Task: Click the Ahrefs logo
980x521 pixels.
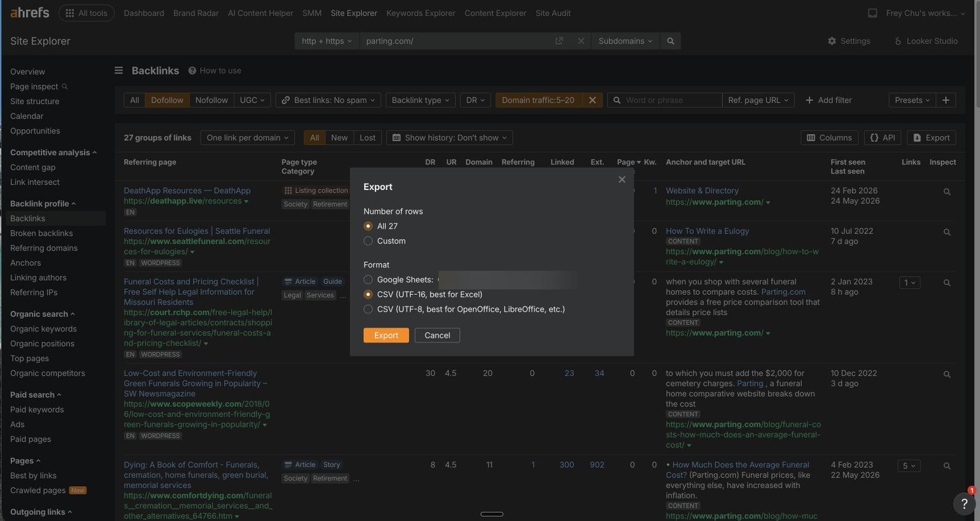Action: tap(29, 13)
